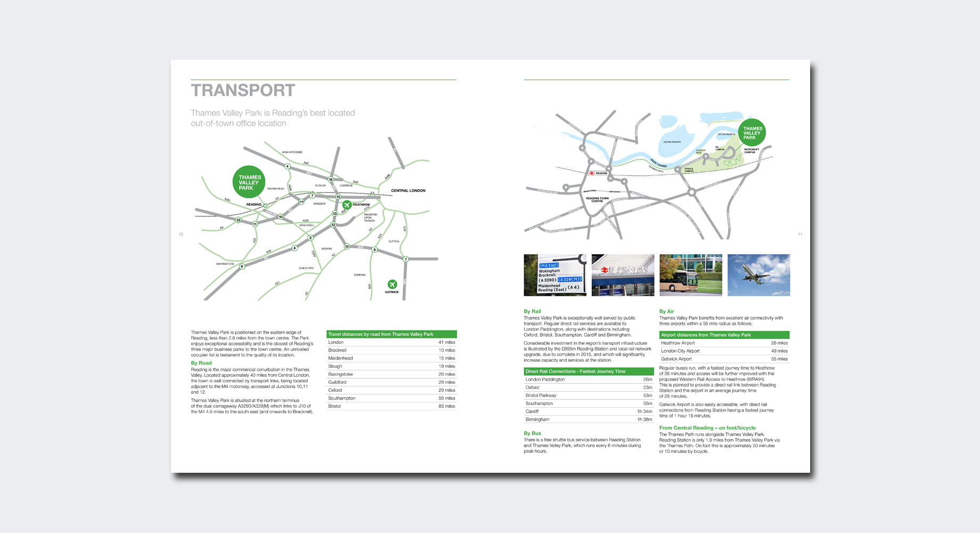Click the HIGH WYCOMBE map label
980x533 pixels.
(292, 152)
